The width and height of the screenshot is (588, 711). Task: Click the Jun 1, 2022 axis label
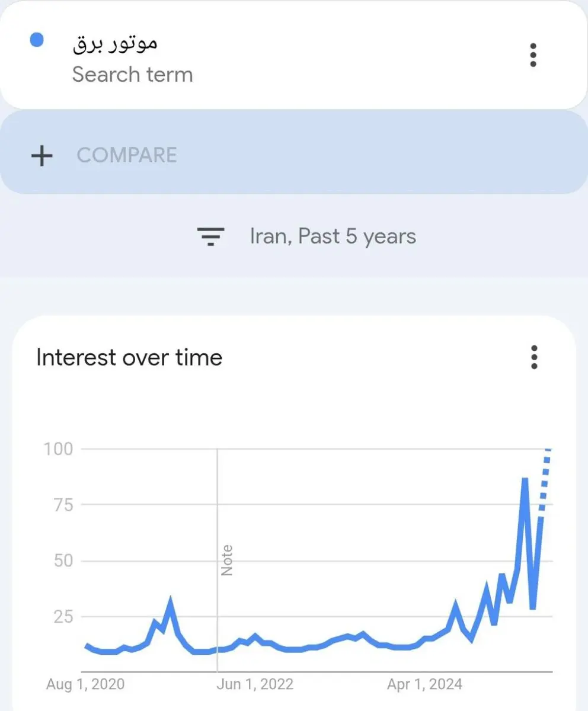255,685
